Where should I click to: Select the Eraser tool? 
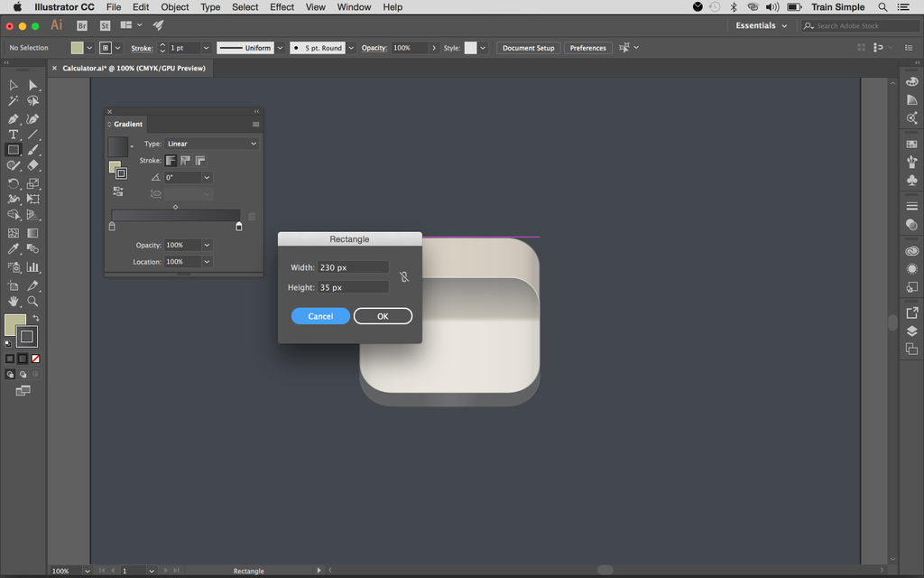tap(33, 166)
